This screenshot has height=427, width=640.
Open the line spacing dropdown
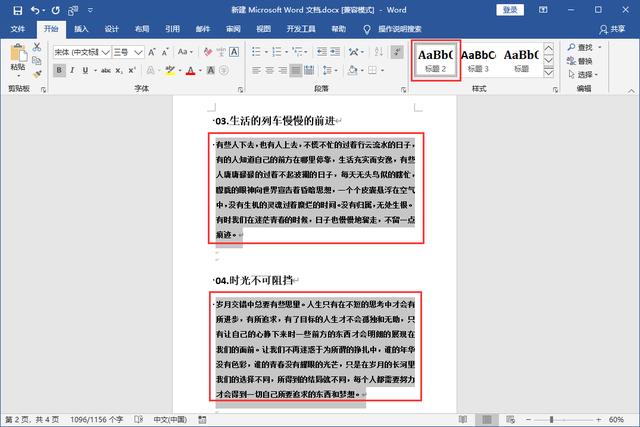pyautogui.click(x=330, y=70)
